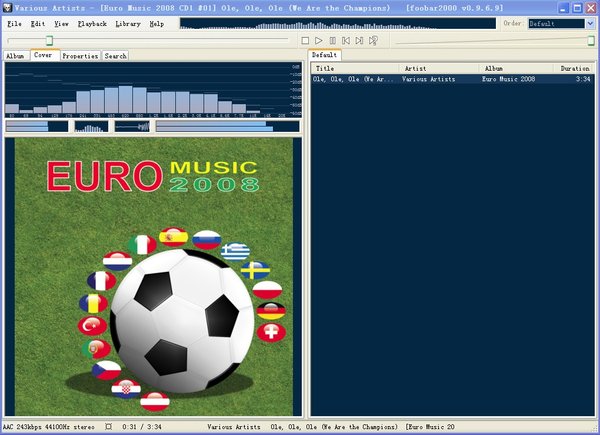Viewport: 600px width, 435px height.
Task: Select the "Ole, Ole, Ole" track row
Action: (453, 79)
